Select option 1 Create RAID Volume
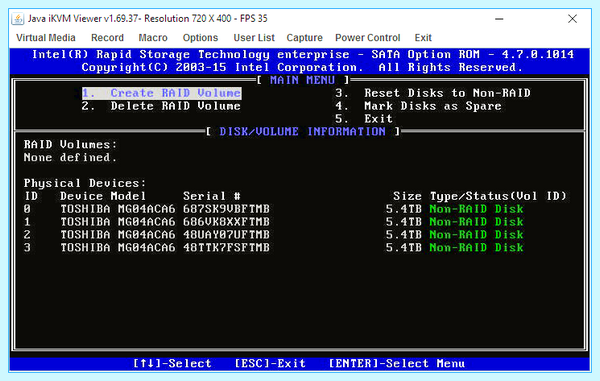Screen dimensions: 600x381 (x=161, y=93)
